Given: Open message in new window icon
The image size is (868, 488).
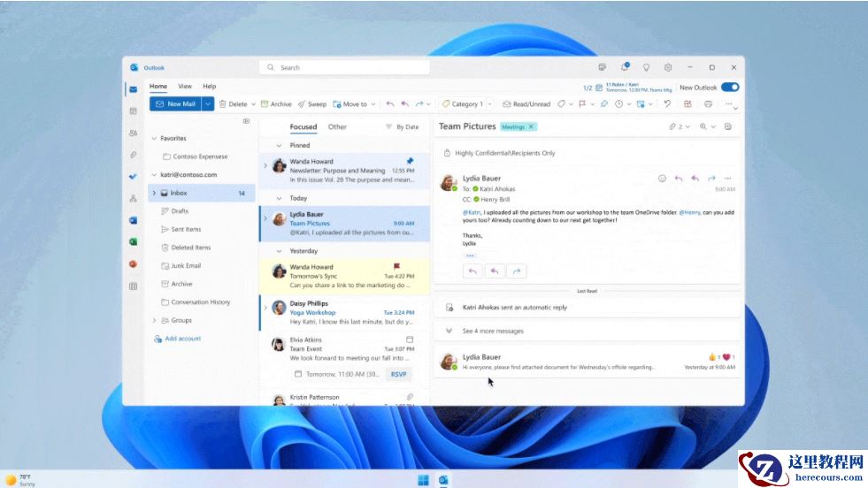Looking at the screenshot, I should [728, 126].
